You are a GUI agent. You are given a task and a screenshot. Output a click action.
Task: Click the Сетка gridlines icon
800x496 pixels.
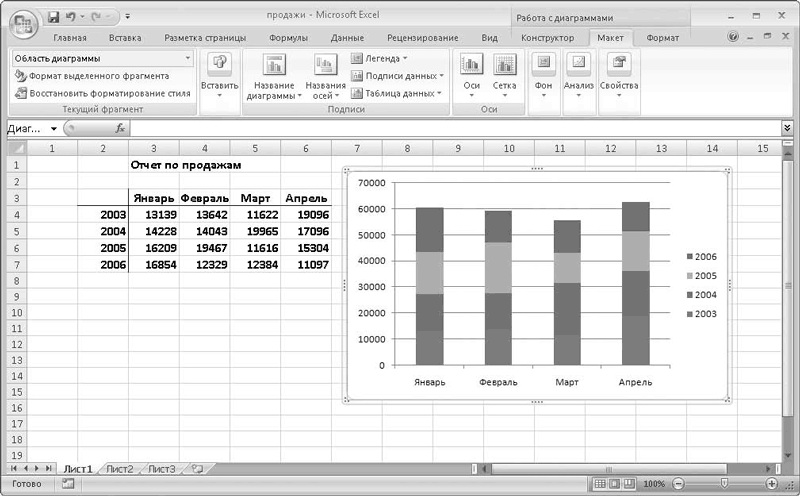tap(504, 66)
